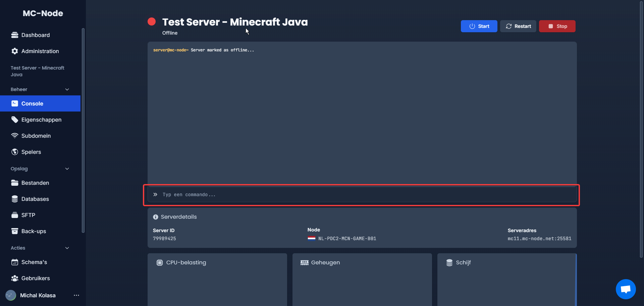This screenshot has height=306, width=644.
Task: Click server address mc11.mc-node.net:25581
Action: (539, 238)
